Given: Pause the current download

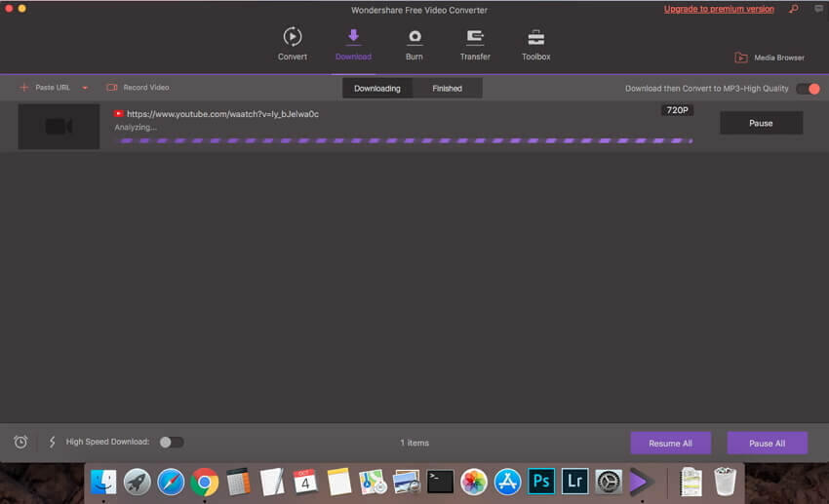Looking at the screenshot, I should pyautogui.click(x=762, y=123).
